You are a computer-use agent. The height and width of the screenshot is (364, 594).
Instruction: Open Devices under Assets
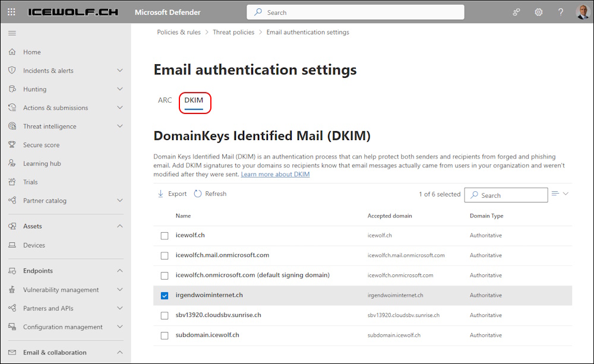click(x=34, y=245)
